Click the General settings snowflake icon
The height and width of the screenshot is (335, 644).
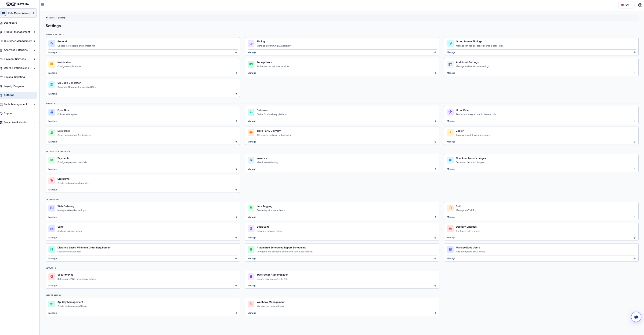pyautogui.click(x=52, y=43)
